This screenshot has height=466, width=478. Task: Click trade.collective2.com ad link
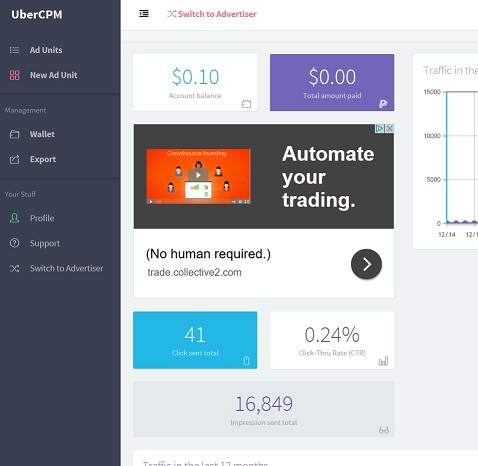click(x=194, y=272)
